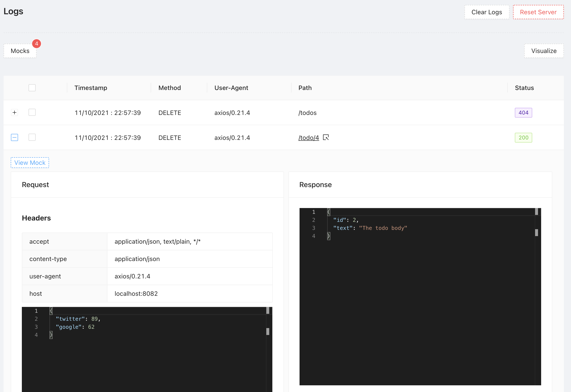Click the Status column header

click(524, 88)
